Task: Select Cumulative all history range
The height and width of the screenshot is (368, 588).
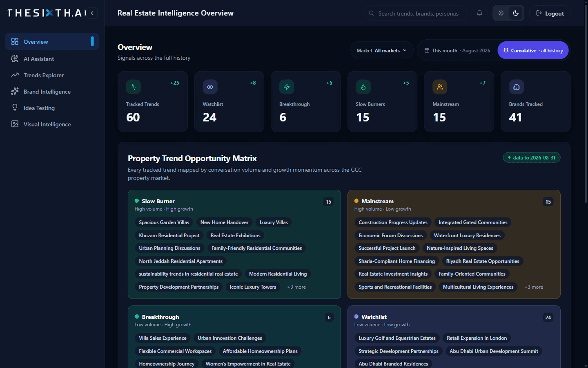Action: coord(533,50)
